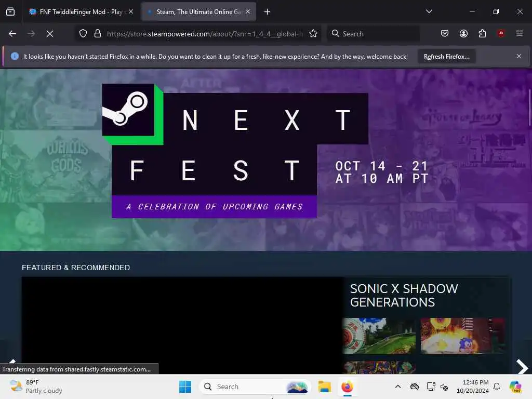Bookmark this page with the star
Image resolution: width=532 pixels, height=399 pixels.
pyautogui.click(x=313, y=34)
